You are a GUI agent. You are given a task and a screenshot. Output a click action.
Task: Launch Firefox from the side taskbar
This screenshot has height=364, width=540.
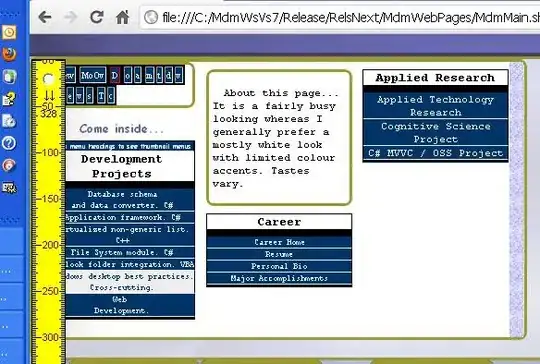tap(9, 54)
